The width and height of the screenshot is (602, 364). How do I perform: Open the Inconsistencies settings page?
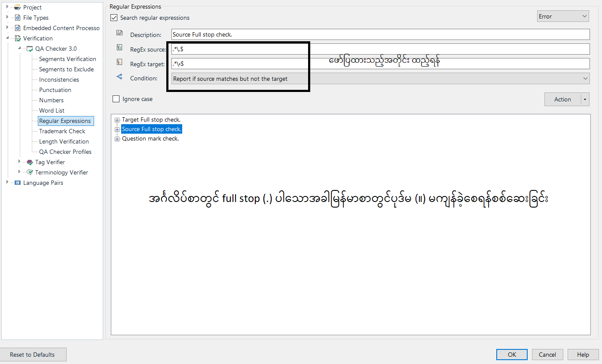coord(59,80)
